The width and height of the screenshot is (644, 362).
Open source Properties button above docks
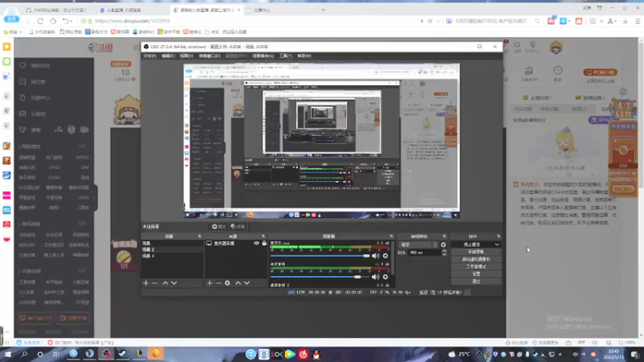point(219,227)
